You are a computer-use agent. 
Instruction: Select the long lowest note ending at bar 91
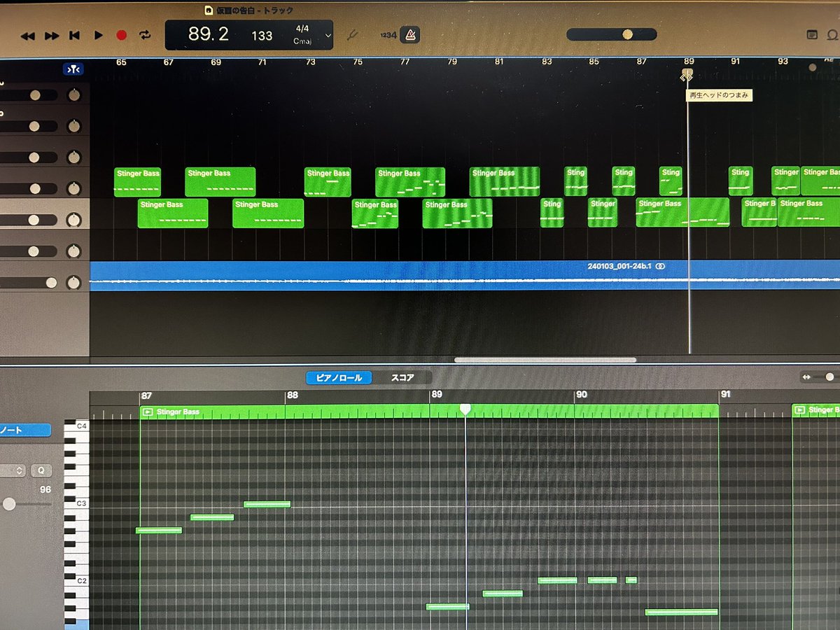tap(682, 612)
